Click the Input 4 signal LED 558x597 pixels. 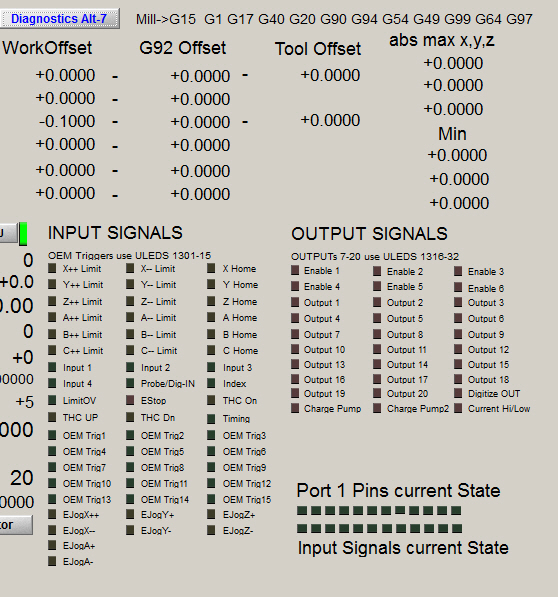52,383
